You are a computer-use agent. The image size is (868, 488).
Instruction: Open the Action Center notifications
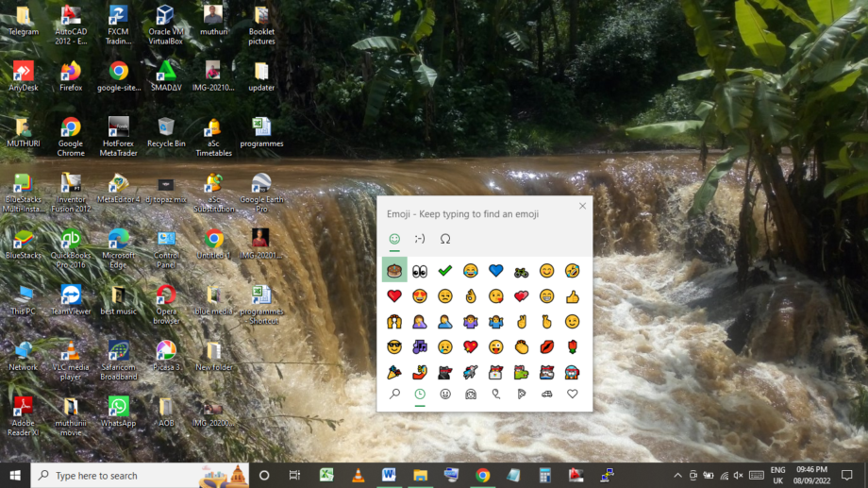847,476
